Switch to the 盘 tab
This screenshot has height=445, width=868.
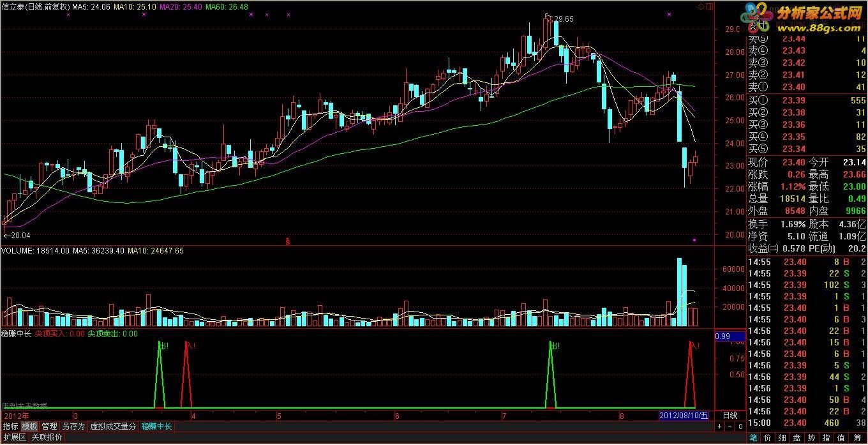tap(797, 438)
